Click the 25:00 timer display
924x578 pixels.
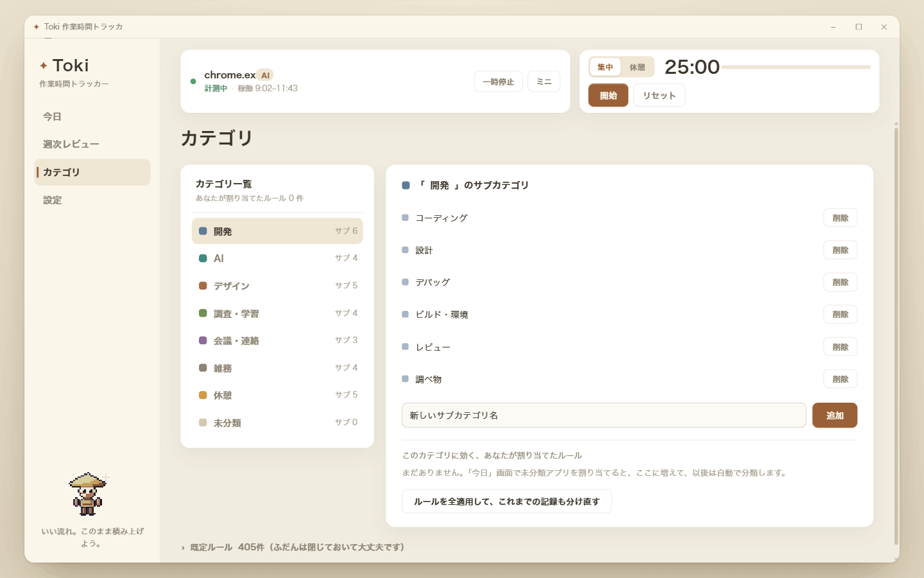click(x=692, y=67)
